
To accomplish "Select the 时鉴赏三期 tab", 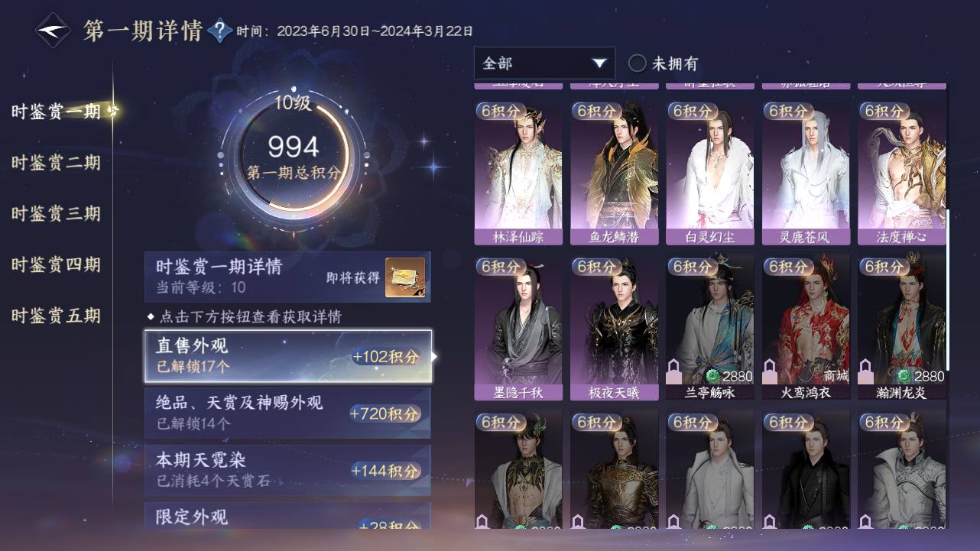I will (x=56, y=214).
